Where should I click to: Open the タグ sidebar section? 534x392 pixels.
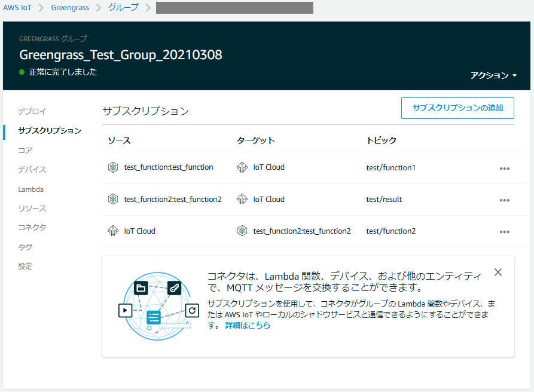[25, 247]
